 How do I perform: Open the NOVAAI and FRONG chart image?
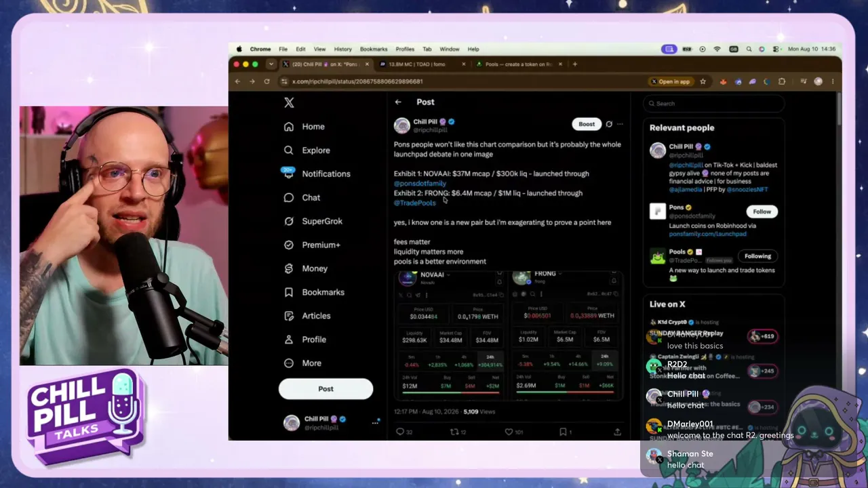(508, 335)
